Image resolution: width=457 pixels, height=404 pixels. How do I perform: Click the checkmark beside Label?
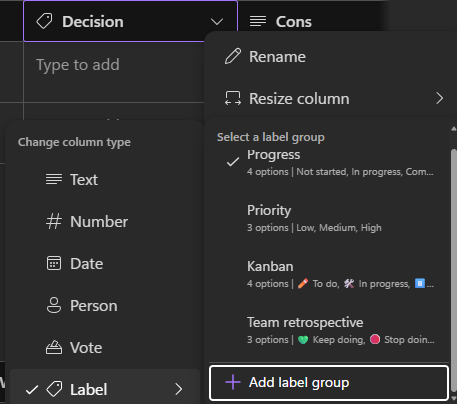pos(32,390)
